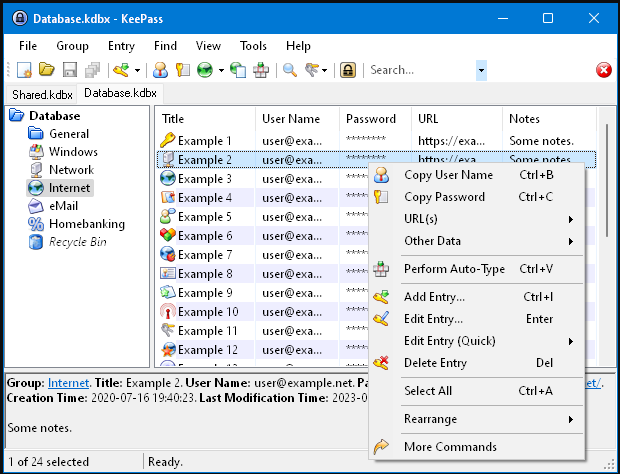The height and width of the screenshot is (474, 620).
Task: Click the Copy Password toolbar icon
Action: [183, 70]
